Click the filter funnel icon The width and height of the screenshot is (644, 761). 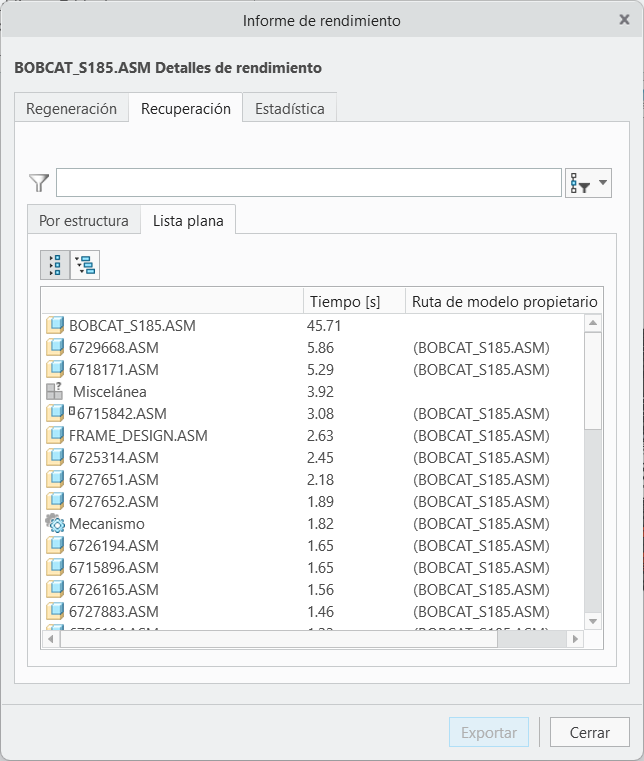[39, 183]
